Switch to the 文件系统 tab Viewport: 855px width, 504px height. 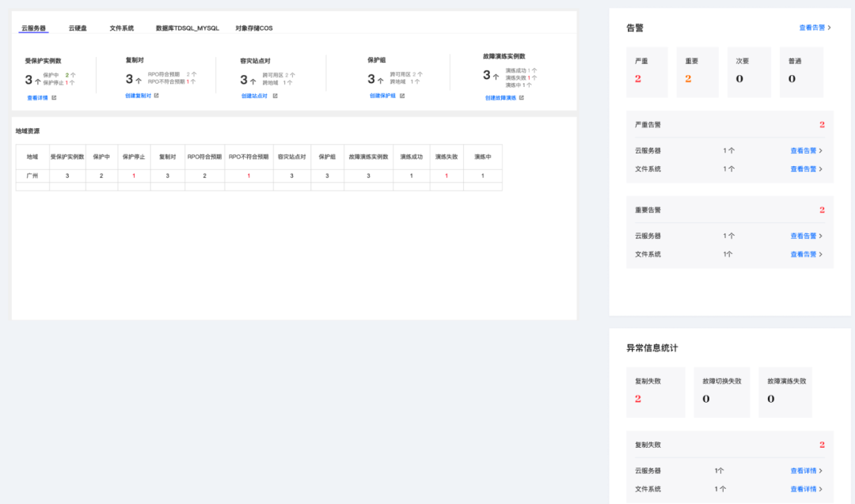120,27
